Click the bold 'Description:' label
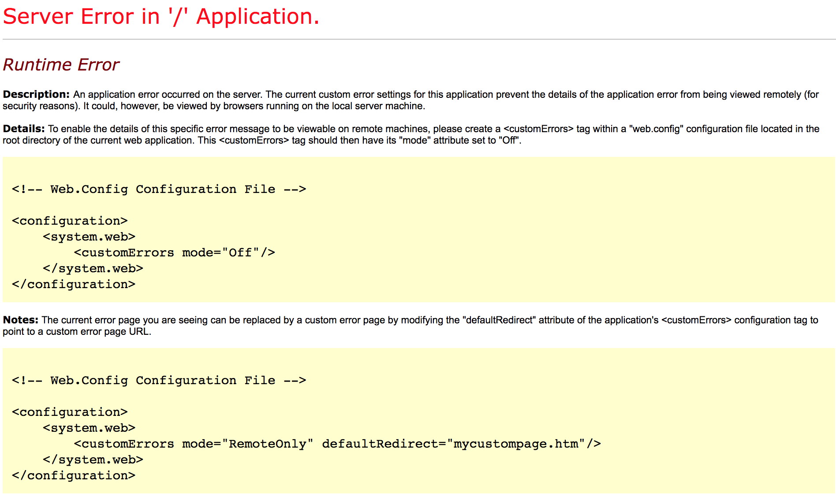Image resolution: width=836 pixels, height=504 pixels. coord(36,94)
